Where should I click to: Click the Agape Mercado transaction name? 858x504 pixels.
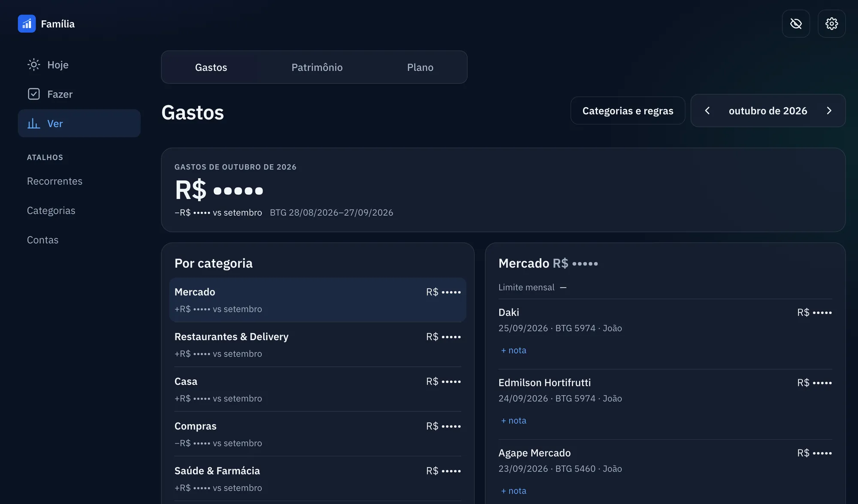pyautogui.click(x=535, y=453)
